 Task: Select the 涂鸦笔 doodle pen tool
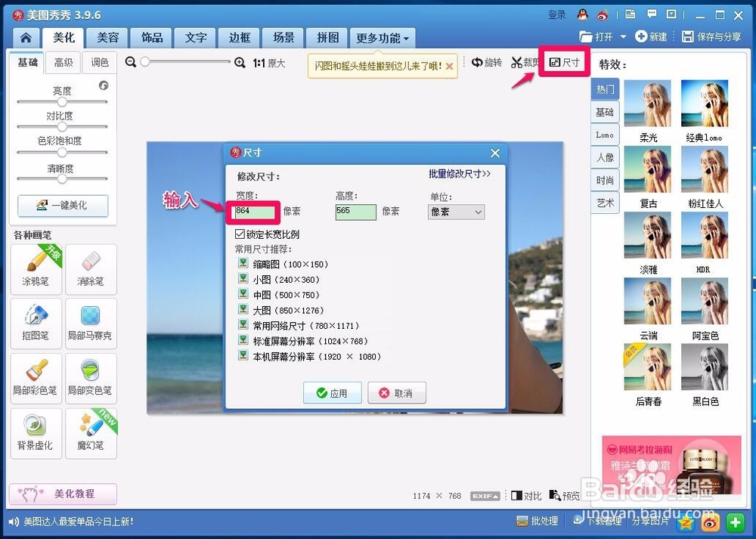point(36,268)
